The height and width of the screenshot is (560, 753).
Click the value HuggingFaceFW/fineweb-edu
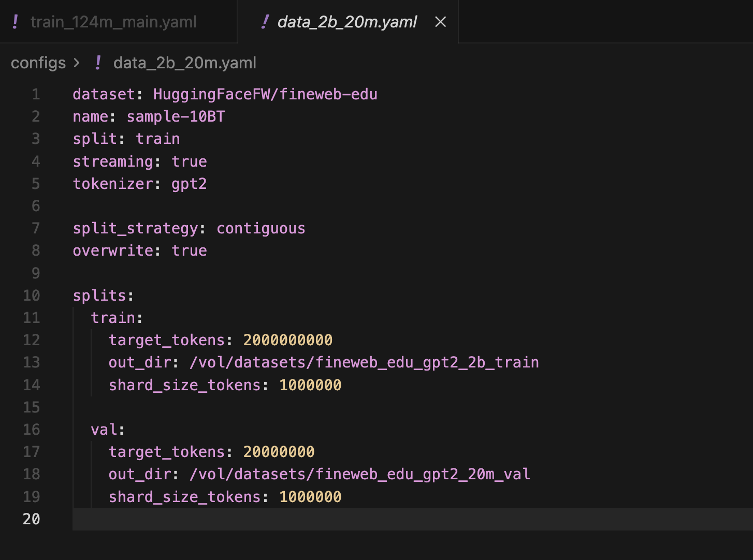point(265,94)
